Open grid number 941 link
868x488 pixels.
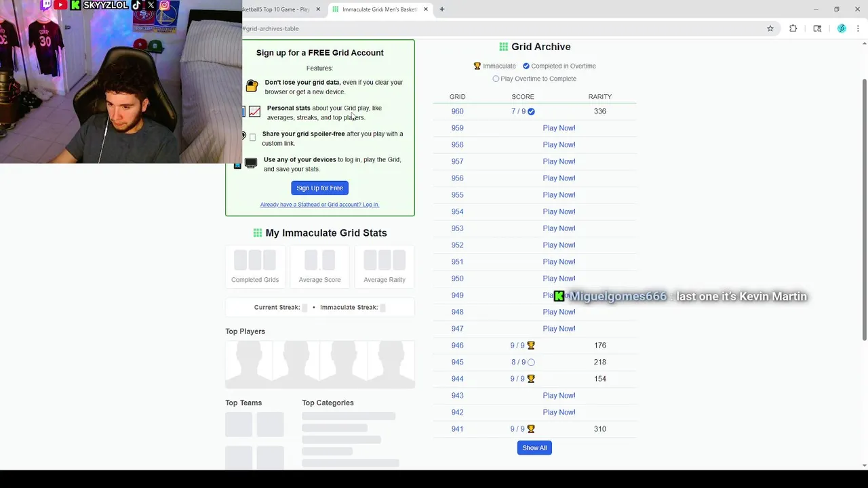click(x=457, y=429)
